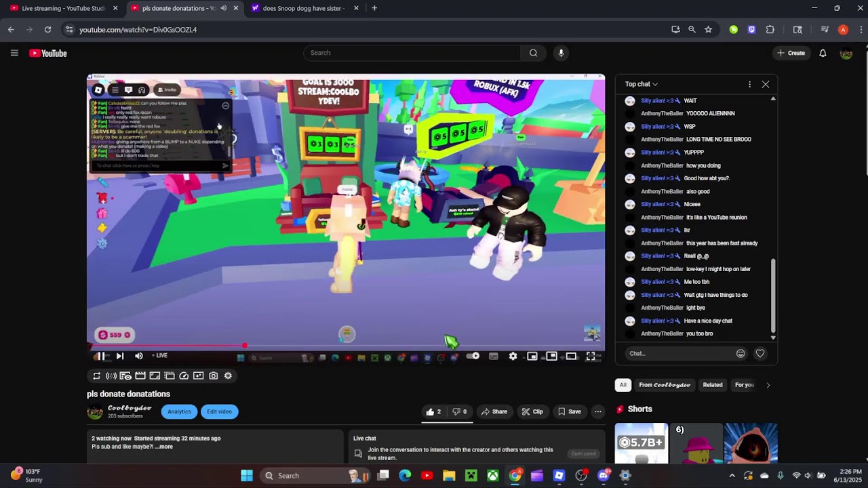
Task: Save the video to a playlist
Action: [x=569, y=411]
